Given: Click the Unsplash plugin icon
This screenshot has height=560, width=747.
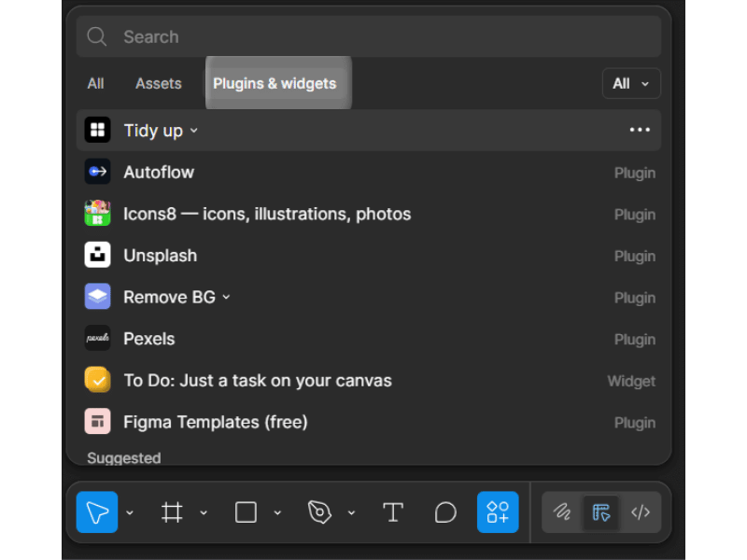Looking at the screenshot, I should click(x=98, y=255).
